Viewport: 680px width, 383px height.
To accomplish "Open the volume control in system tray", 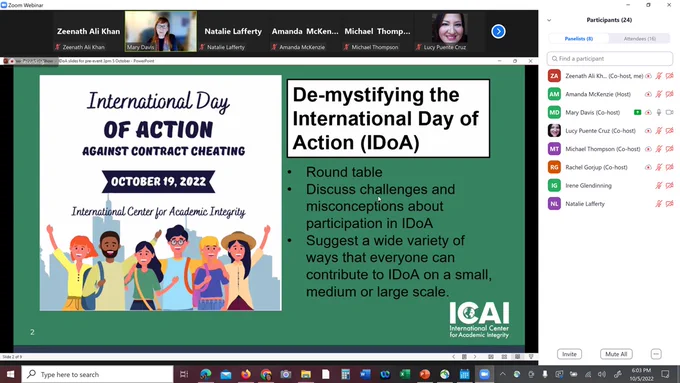I will [602, 374].
